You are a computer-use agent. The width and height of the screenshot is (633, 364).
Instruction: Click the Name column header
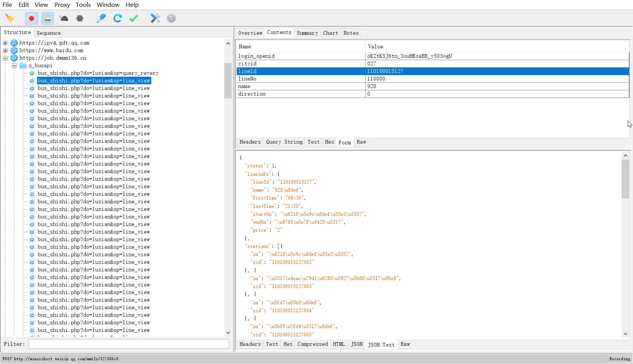301,46
